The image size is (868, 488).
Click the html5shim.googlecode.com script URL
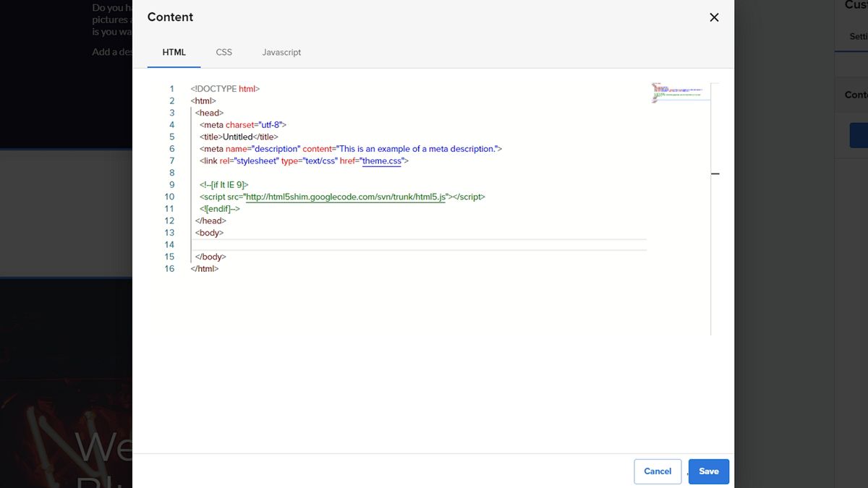click(x=346, y=197)
